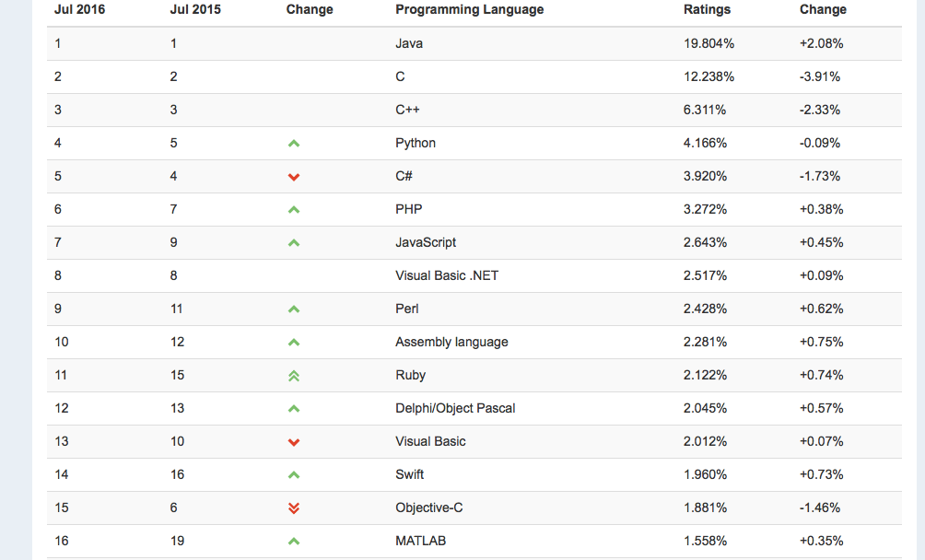Screen dimensions: 925x560
Task: Click the double red down arrow for Objective-C
Action: coord(294,508)
